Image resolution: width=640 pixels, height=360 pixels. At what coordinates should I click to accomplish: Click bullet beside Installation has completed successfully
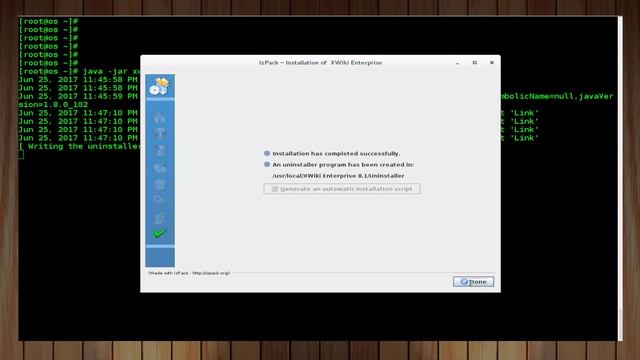pos(267,153)
